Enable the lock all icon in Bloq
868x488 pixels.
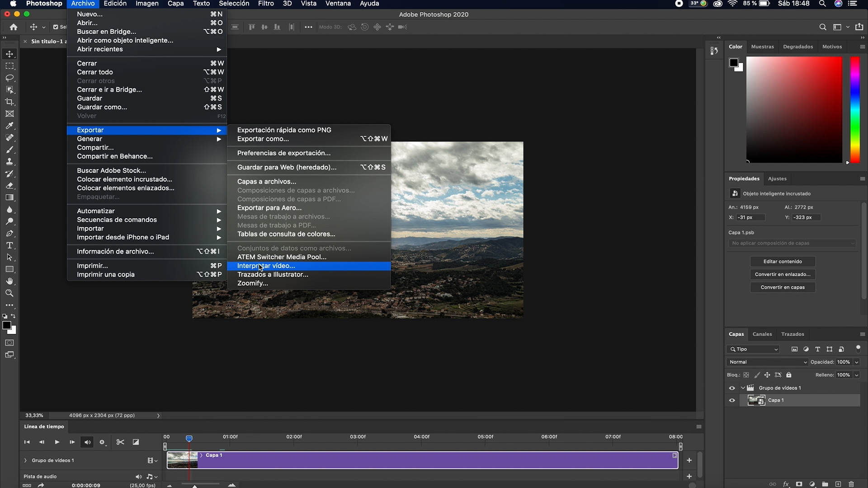789,375
